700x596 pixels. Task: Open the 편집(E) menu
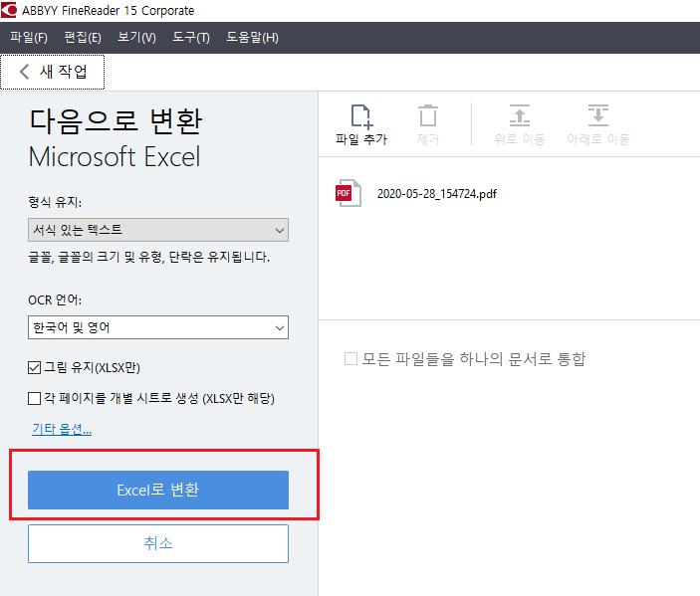click(x=83, y=38)
